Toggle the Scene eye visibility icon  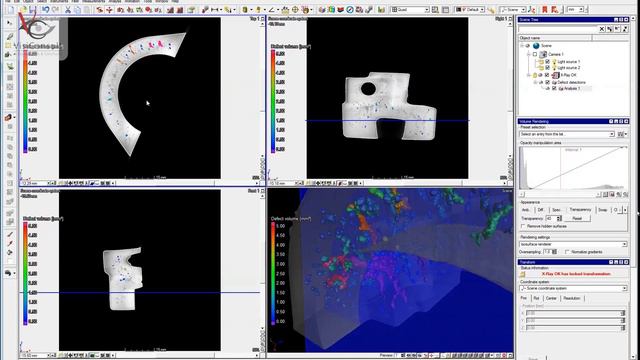click(x=528, y=46)
